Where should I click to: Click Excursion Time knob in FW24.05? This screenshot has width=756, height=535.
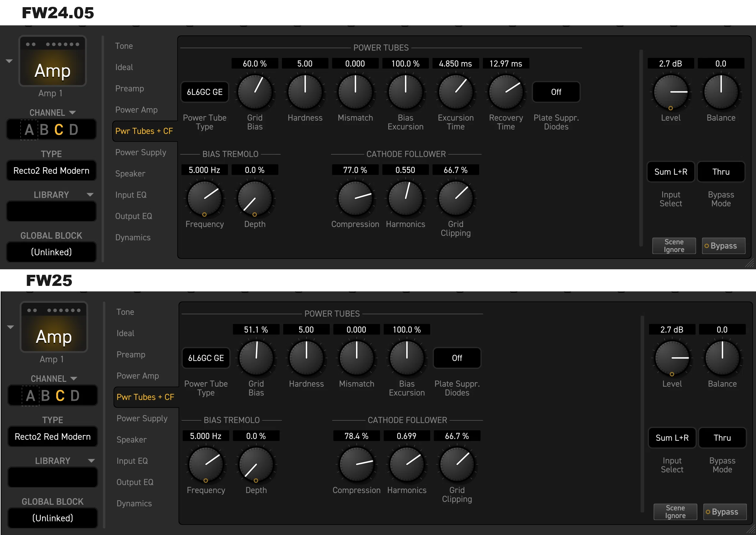coord(456,92)
